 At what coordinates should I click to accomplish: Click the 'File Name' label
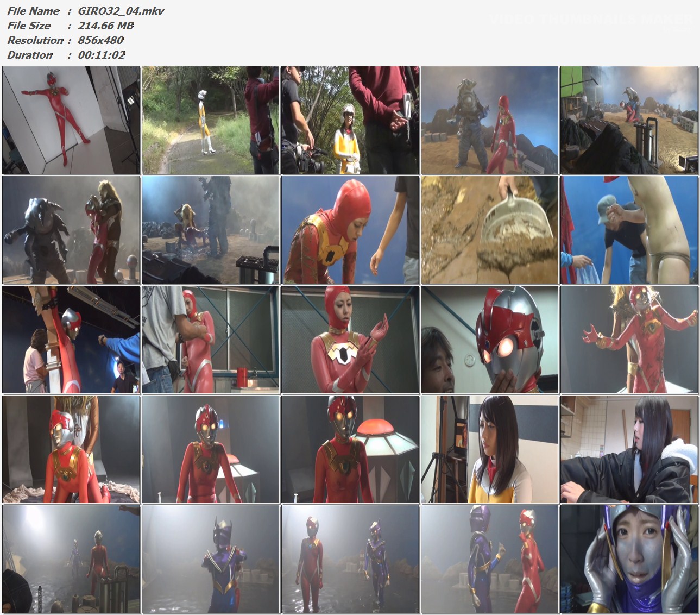[34, 11]
